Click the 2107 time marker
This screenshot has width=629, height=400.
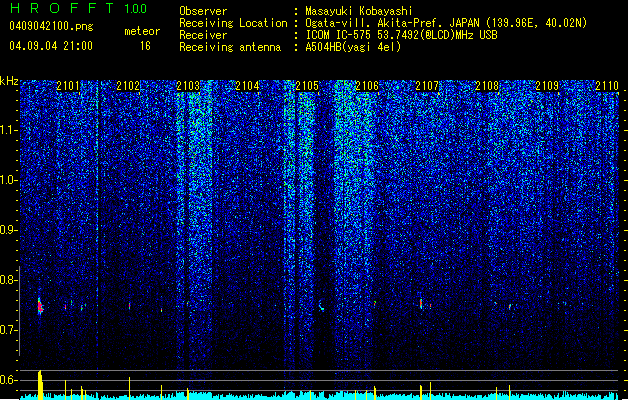(x=427, y=86)
